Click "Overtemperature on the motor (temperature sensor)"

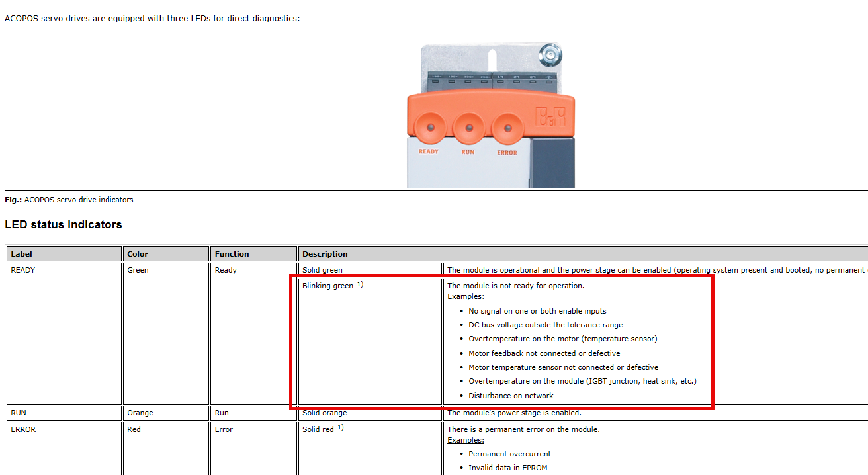pyautogui.click(x=563, y=339)
